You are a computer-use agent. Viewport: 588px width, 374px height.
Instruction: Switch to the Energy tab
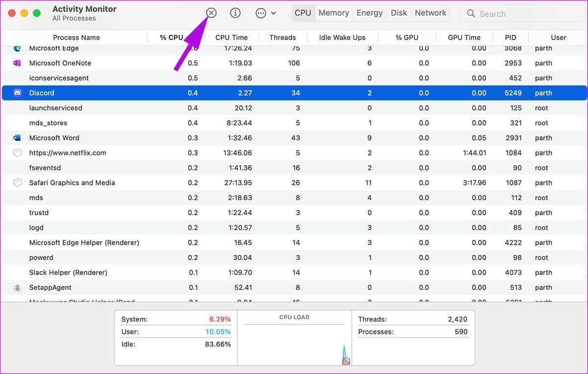tap(369, 13)
